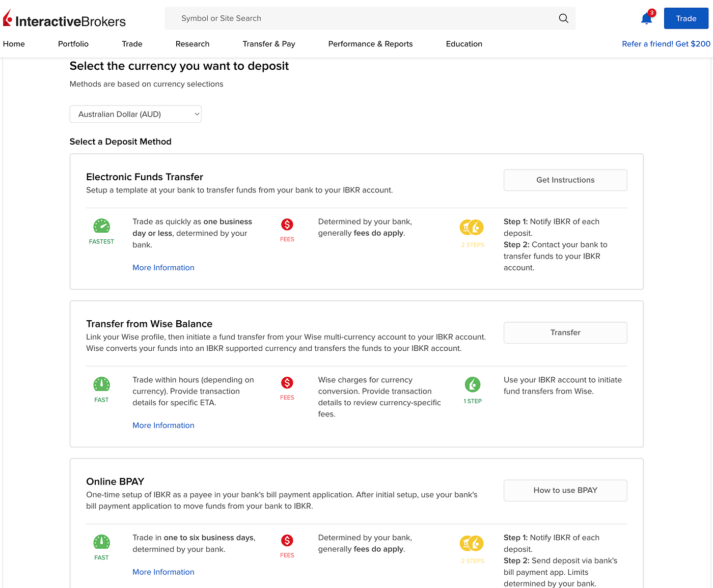Click the FEES dollar icon in Electronic Funds Transfer
The width and height of the screenshot is (713, 588).
tap(287, 225)
